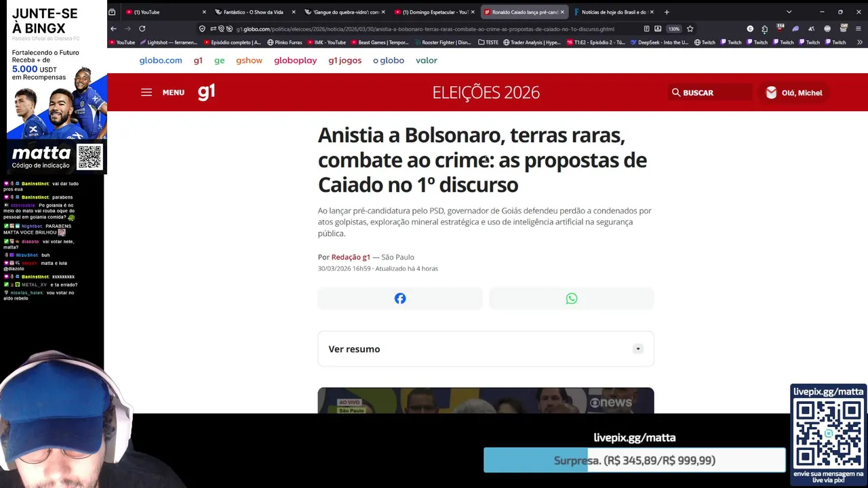Open the globoplay link
Image resolution: width=868 pixels, height=488 pixels.
(x=295, y=60)
